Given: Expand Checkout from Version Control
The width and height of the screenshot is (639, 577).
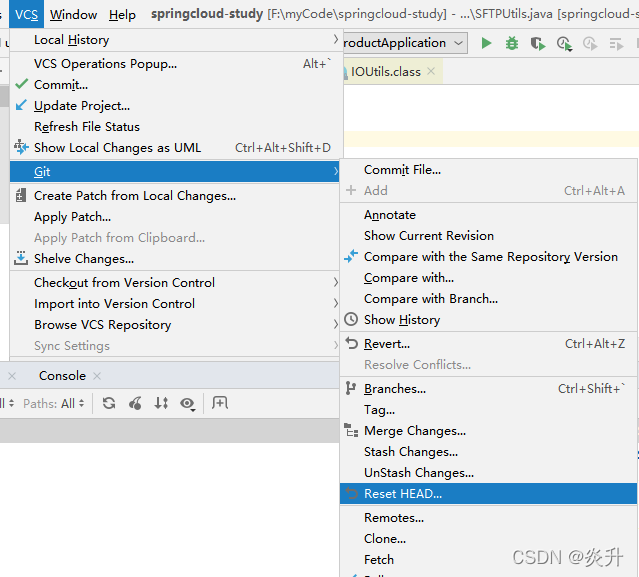Looking at the screenshot, I should click(x=174, y=283).
